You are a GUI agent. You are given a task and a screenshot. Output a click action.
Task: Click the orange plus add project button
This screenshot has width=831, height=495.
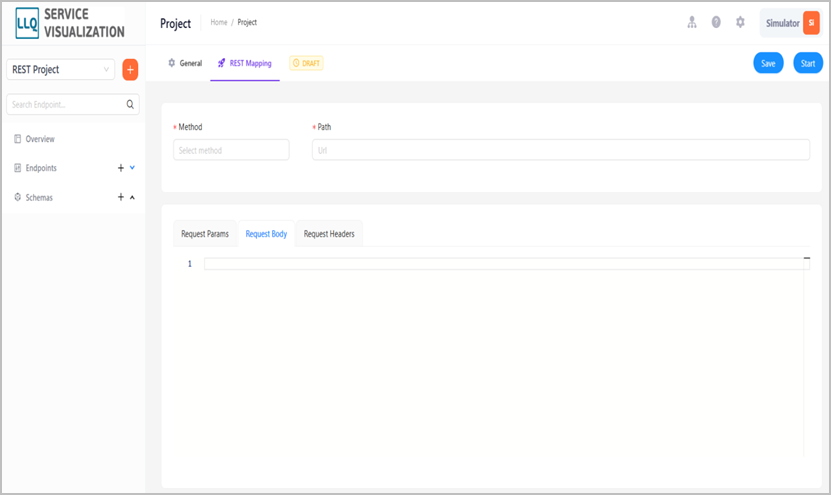(130, 69)
